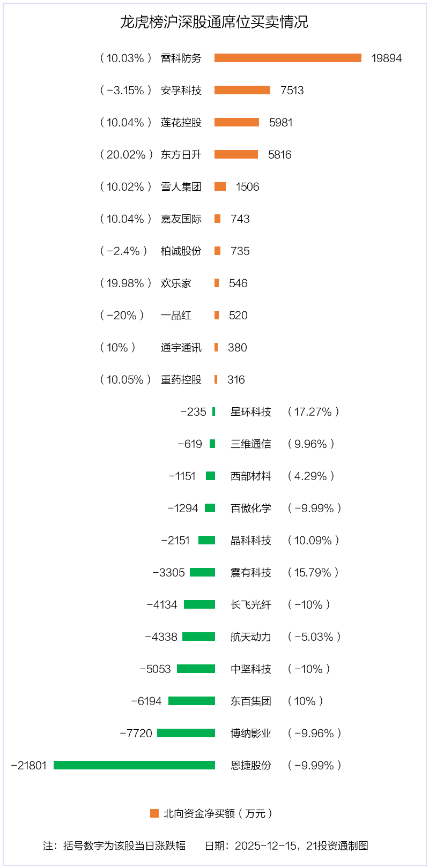Select the 星环科技 stock label

pos(251,411)
